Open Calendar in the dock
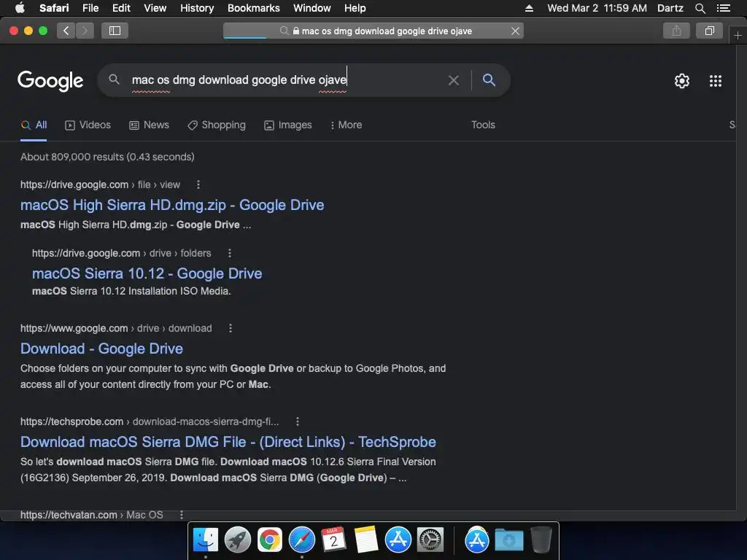Viewport: 747px width, 560px height. (333, 540)
